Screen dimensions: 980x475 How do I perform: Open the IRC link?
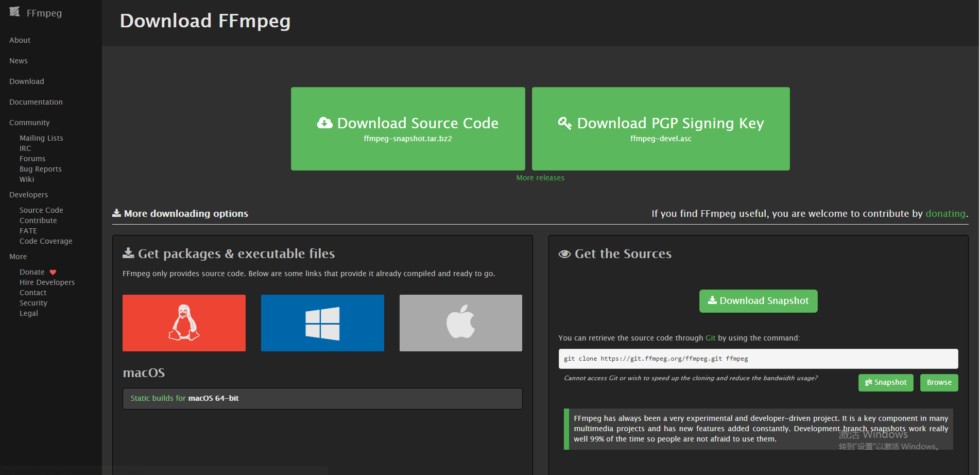pyautogui.click(x=25, y=148)
